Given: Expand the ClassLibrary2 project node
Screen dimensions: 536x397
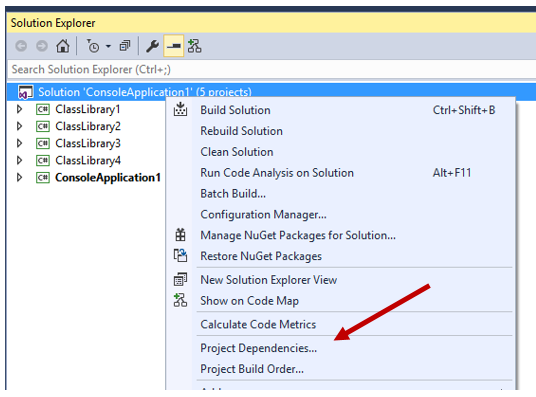Looking at the screenshot, I should (19, 126).
